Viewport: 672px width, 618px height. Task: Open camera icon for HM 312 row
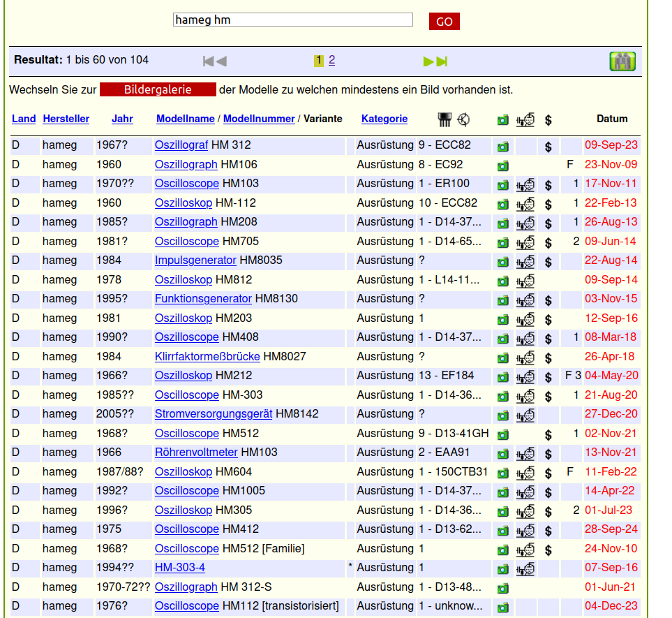[503, 147]
